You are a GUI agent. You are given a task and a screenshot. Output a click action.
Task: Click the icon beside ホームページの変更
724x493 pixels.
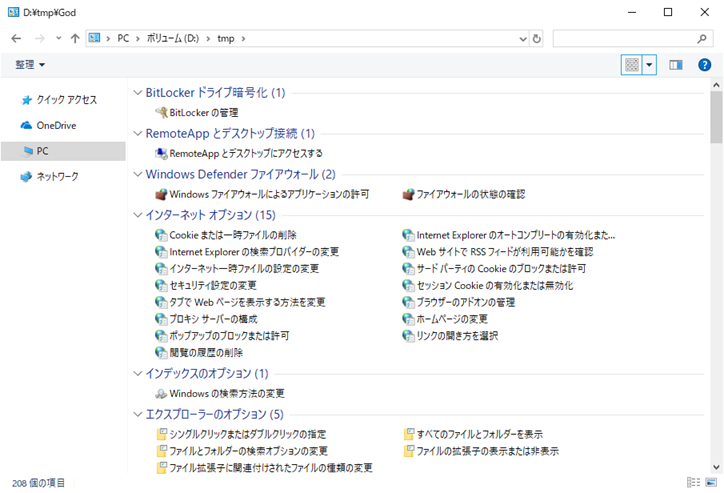[x=408, y=319]
